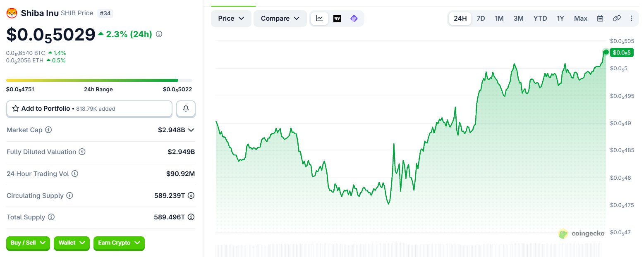Select the line chart view icon
The width and height of the screenshot is (644, 257).
pos(320,19)
